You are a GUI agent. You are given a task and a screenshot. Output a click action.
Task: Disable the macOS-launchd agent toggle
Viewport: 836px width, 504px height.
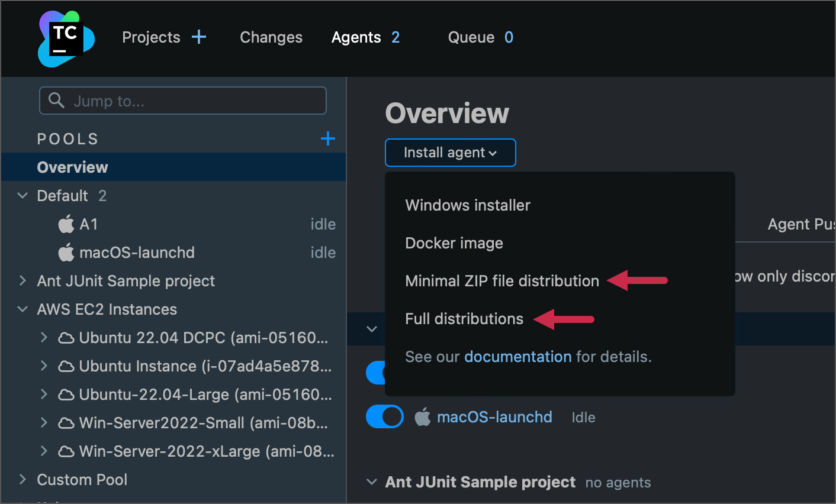click(384, 416)
